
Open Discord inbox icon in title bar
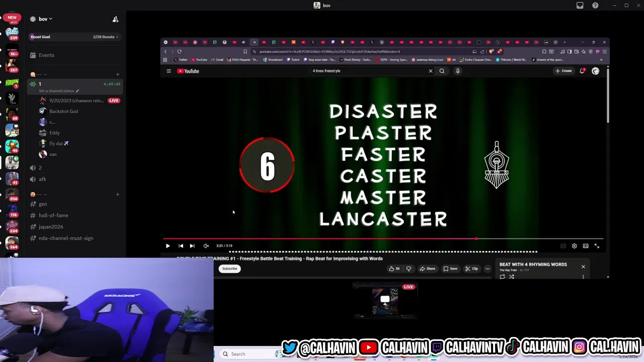pyautogui.click(x=580, y=6)
